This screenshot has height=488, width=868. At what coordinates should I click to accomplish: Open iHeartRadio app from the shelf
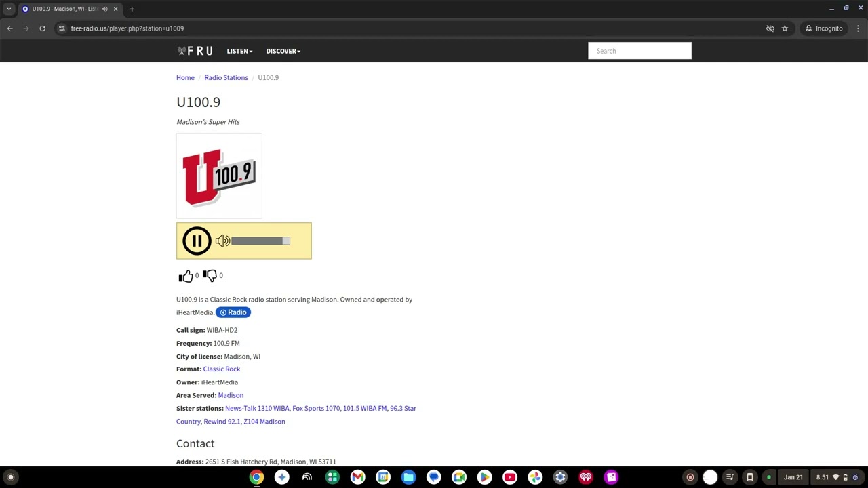[x=586, y=477]
